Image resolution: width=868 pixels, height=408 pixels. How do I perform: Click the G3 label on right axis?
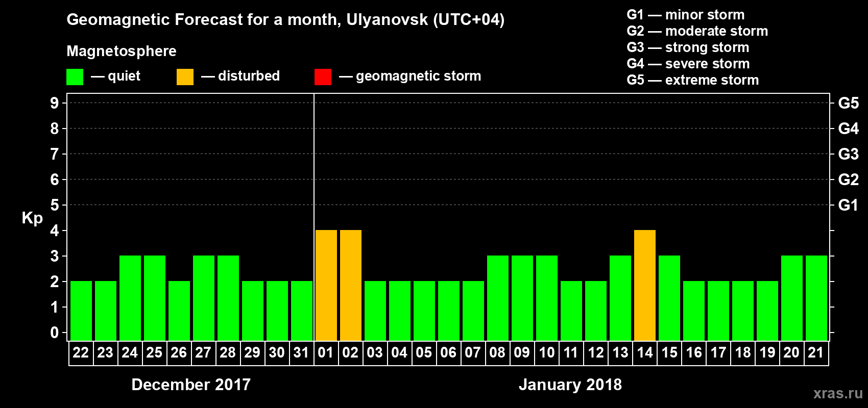(x=849, y=154)
